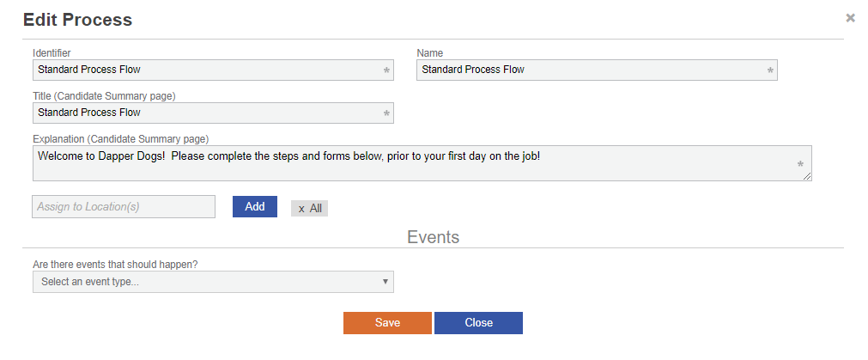Remove the "All" location tag
This screenshot has height=360, width=868.
tap(301, 209)
